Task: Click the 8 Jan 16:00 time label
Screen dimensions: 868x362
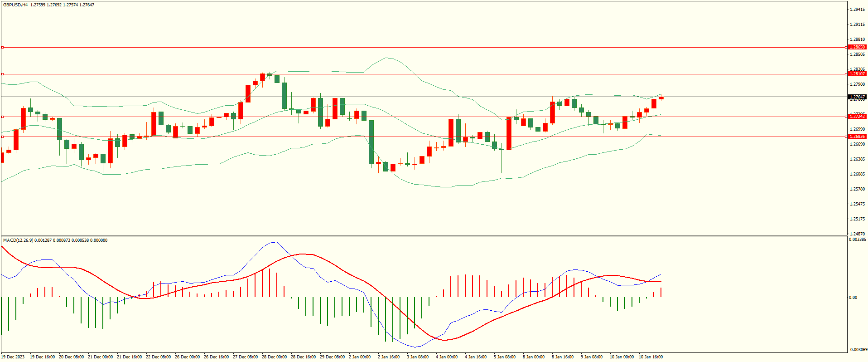Action: click(563, 357)
